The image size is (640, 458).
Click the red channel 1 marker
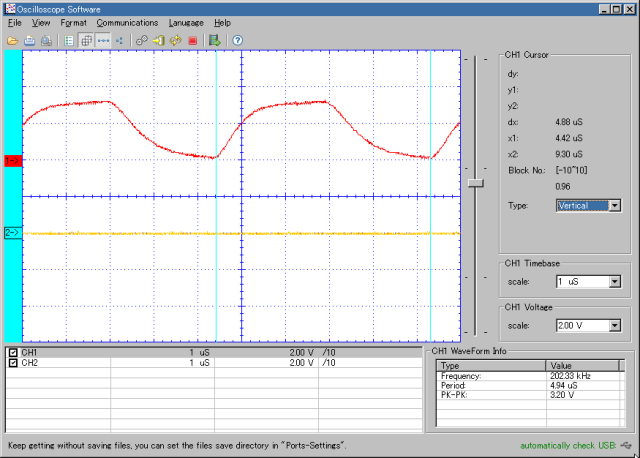[13, 160]
